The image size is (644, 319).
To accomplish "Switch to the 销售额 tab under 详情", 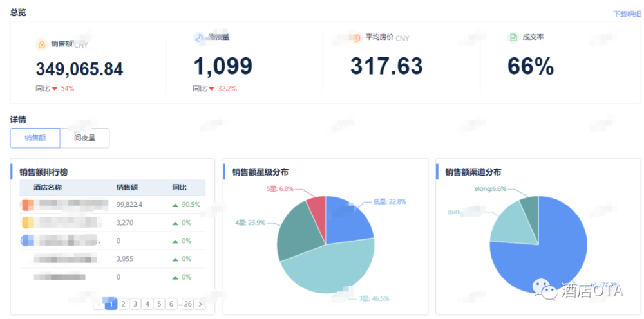I will click(x=35, y=138).
